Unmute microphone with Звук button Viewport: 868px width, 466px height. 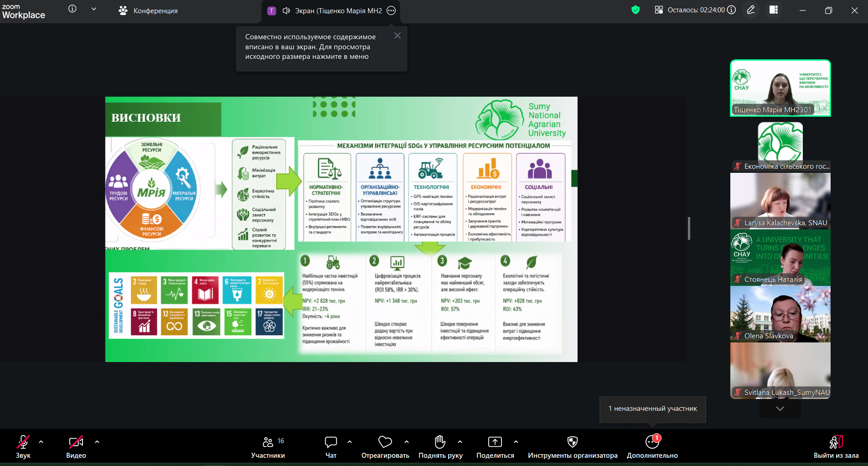click(x=23, y=447)
